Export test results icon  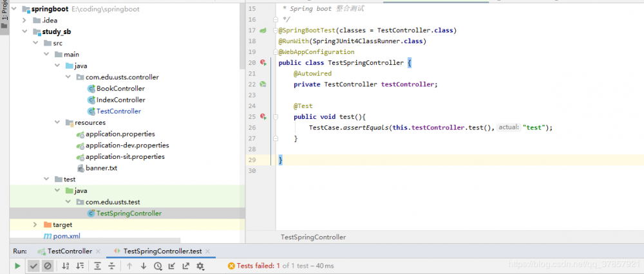186,266
